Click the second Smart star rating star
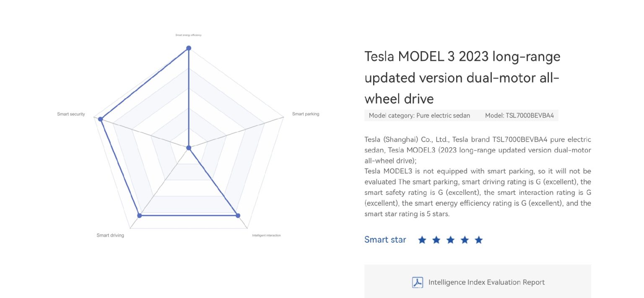Viewport: 644px width, 298px height. click(x=436, y=240)
